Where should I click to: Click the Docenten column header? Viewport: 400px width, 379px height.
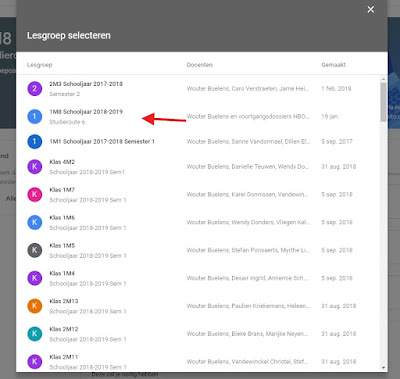click(200, 65)
